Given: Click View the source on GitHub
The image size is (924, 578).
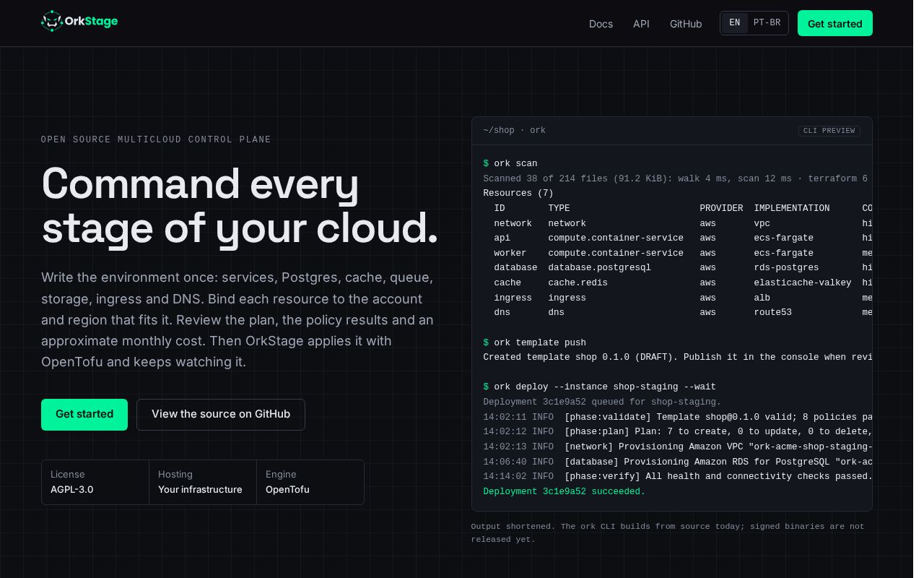Looking at the screenshot, I should point(221,415).
